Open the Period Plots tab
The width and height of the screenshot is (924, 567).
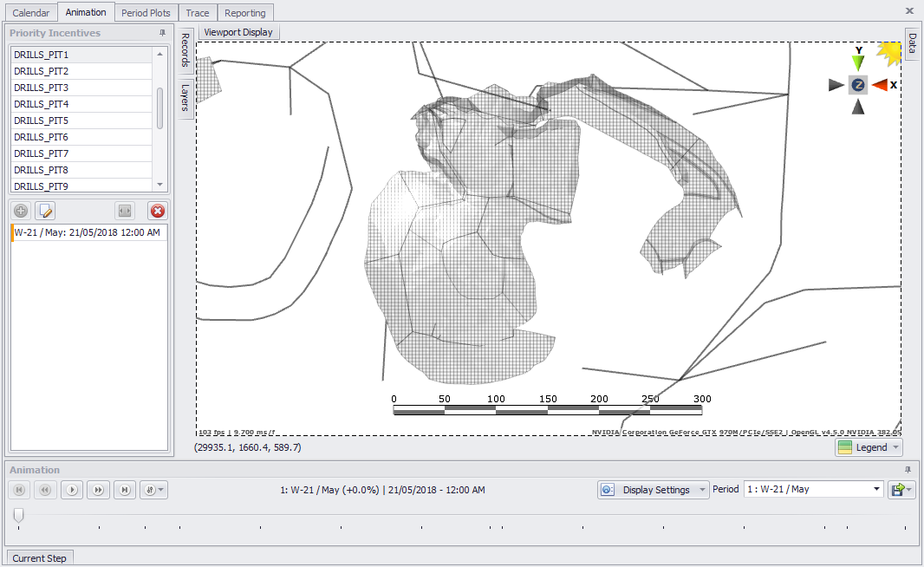coord(146,12)
